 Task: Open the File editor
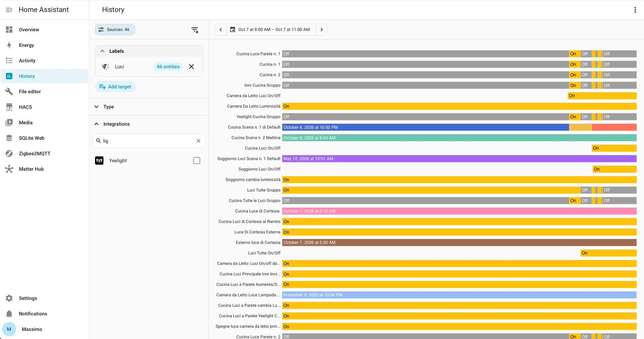coord(44,92)
